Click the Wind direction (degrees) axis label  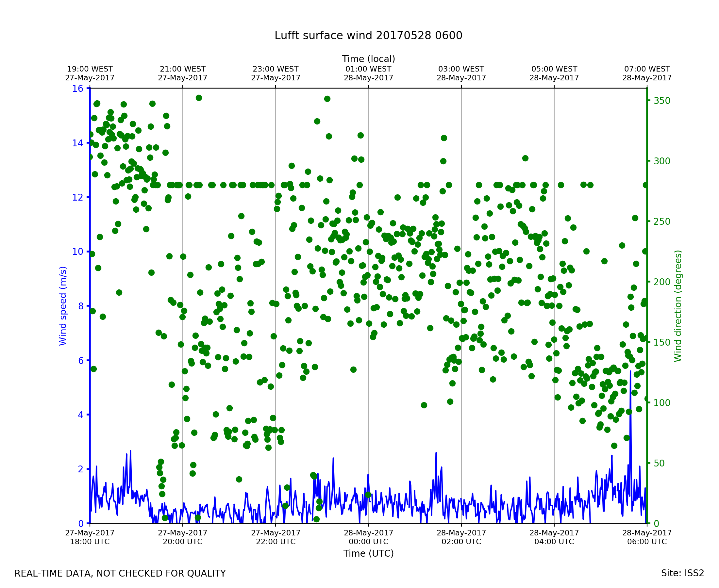pyautogui.click(x=678, y=306)
